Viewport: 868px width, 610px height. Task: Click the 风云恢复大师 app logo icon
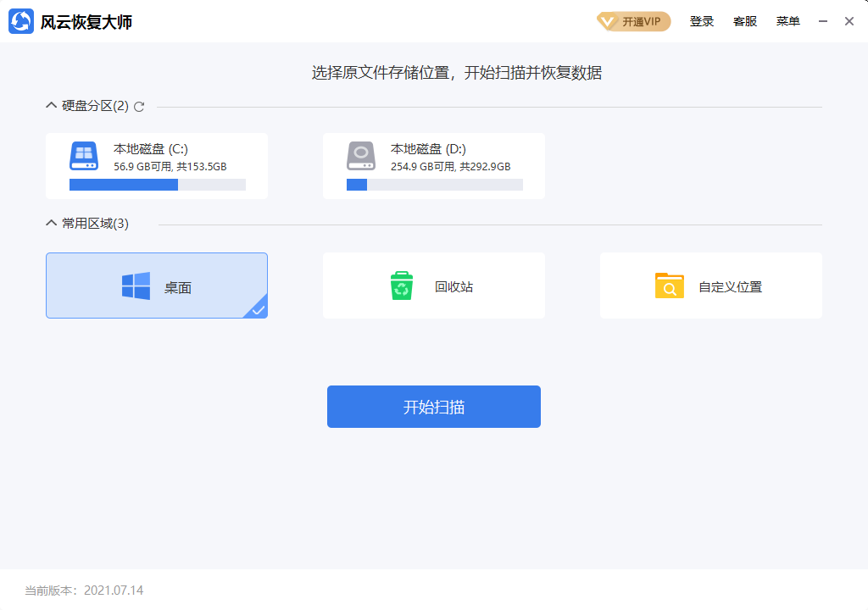coord(21,21)
